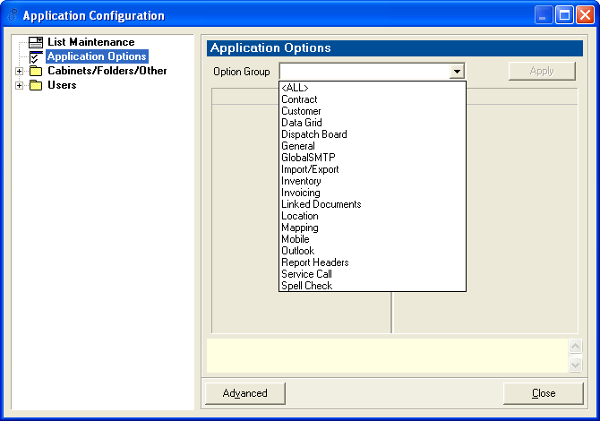Choose <ALL> from the Option Group list
The image size is (600, 421).
pyautogui.click(x=372, y=88)
